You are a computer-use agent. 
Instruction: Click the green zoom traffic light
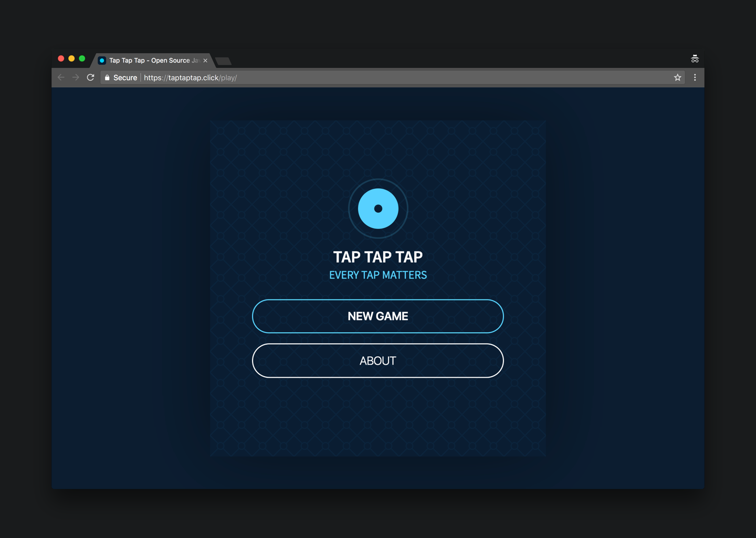pyautogui.click(x=82, y=58)
